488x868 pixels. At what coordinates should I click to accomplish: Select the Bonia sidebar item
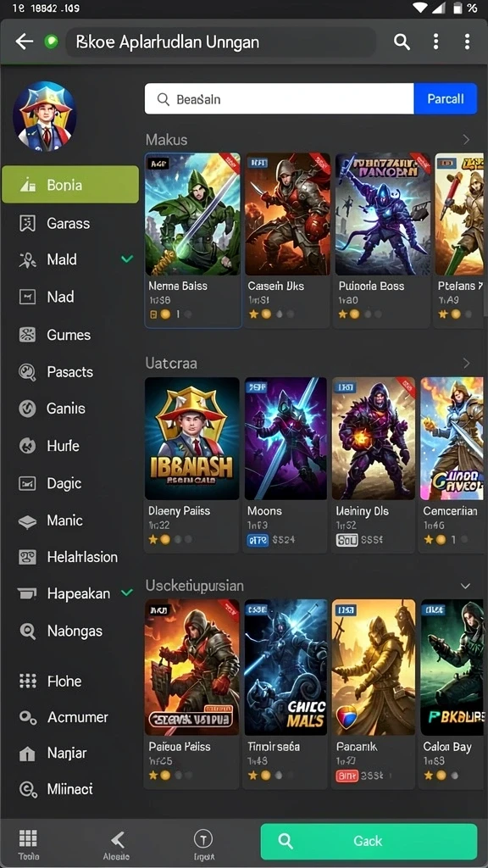[70, 184]
